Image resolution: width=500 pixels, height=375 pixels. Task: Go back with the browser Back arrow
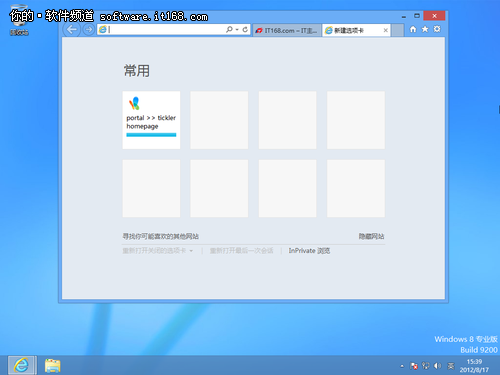pos(72,30)
